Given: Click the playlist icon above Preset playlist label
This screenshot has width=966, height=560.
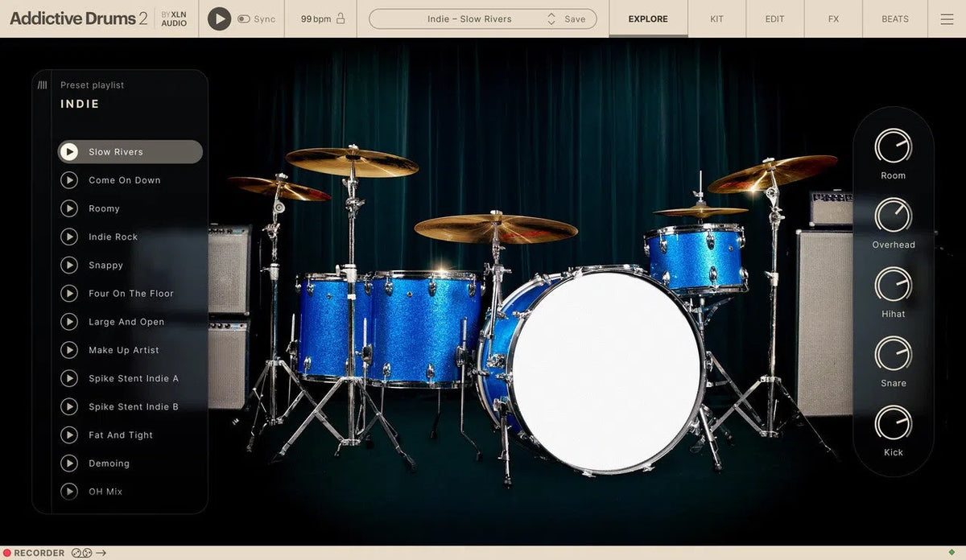Looking at the screenshot, I should pos(43,84).
